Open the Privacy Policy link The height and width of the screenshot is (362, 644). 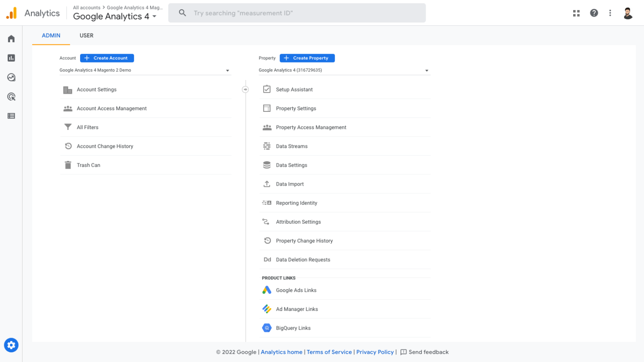(x=375, y=352)
